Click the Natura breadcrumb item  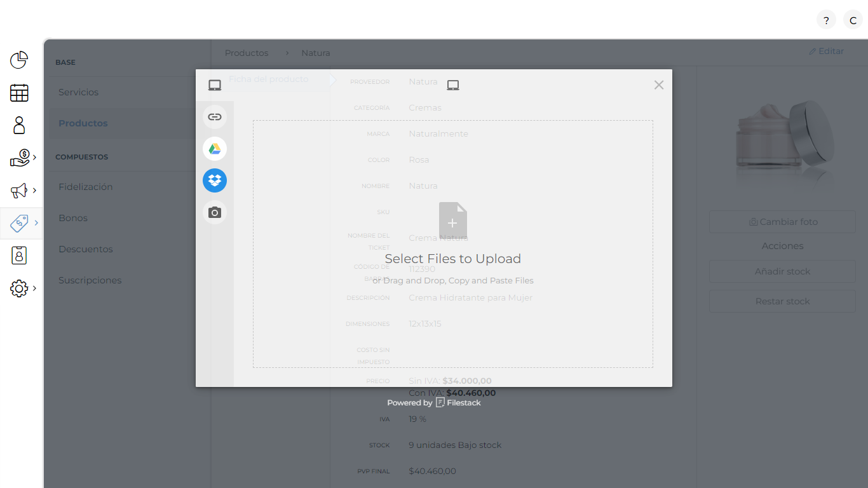click(316, 53)
